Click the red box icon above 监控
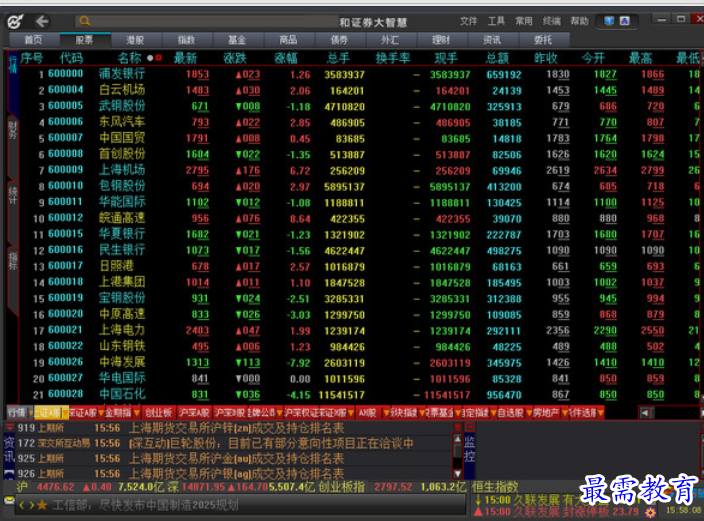Screen dimensions: 704x521 pyautogui.click(x=470, y=427)
